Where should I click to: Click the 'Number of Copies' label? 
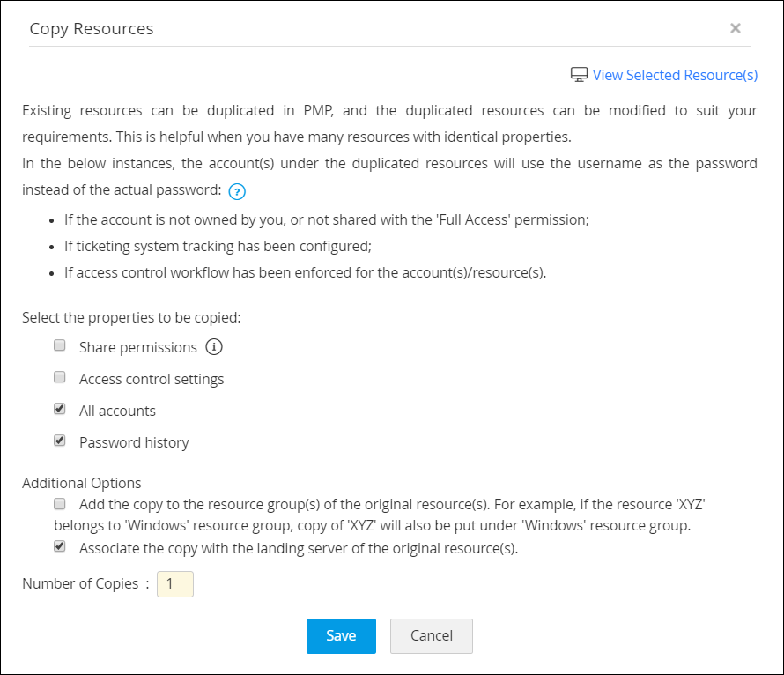[80, 583]
